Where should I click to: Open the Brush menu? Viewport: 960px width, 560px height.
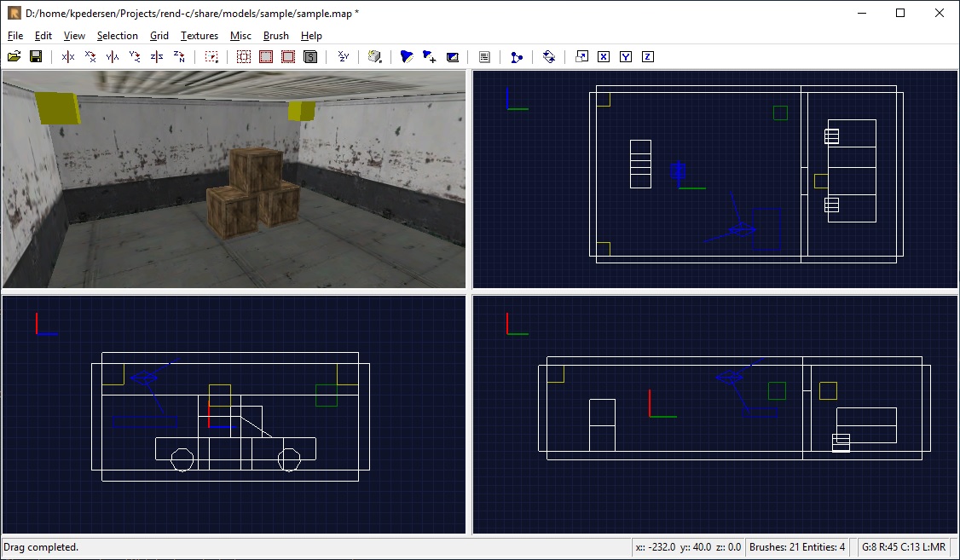click(275, 36)
